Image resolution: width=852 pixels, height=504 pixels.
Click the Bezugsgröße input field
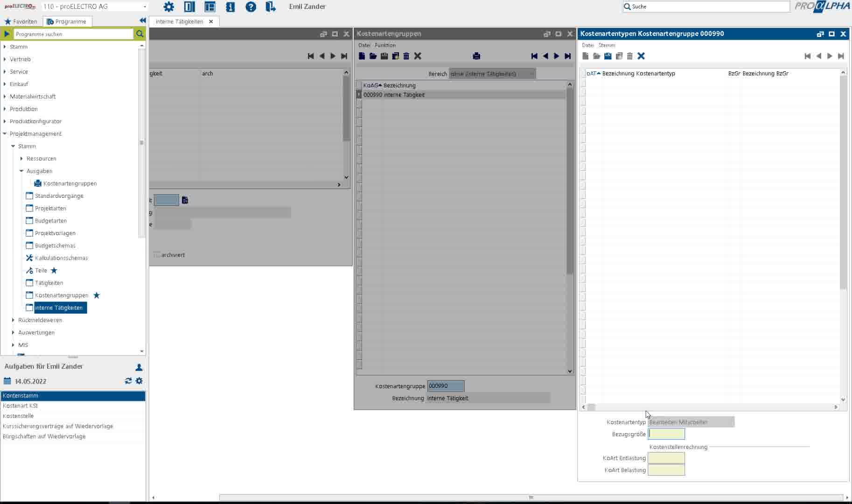tap(666, 434)
